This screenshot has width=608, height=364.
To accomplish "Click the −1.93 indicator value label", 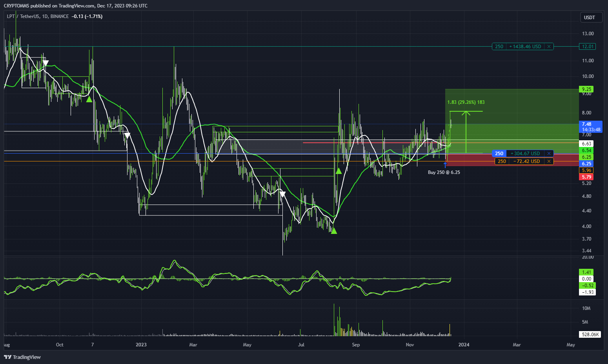I will 587,292.
